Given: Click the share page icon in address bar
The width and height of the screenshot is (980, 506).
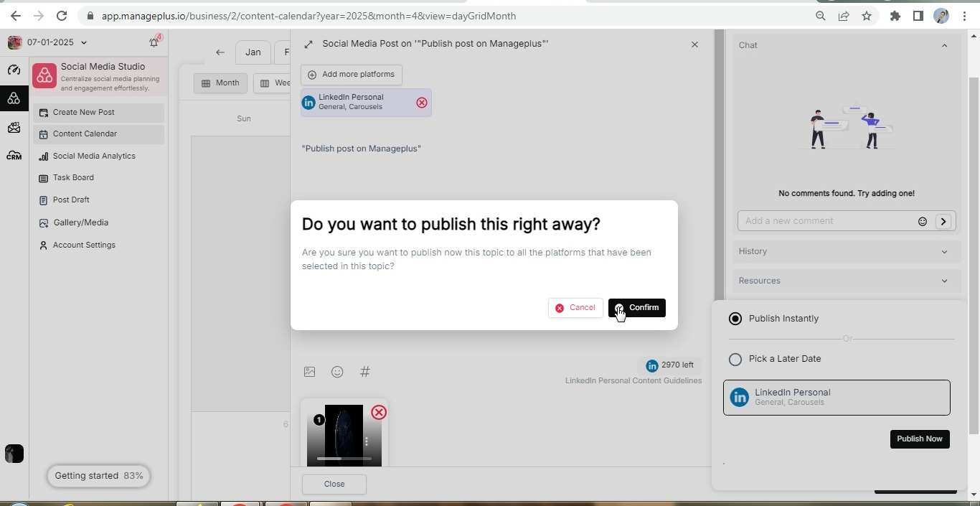Looking at the screenshot, I should (x=844, y=16).
